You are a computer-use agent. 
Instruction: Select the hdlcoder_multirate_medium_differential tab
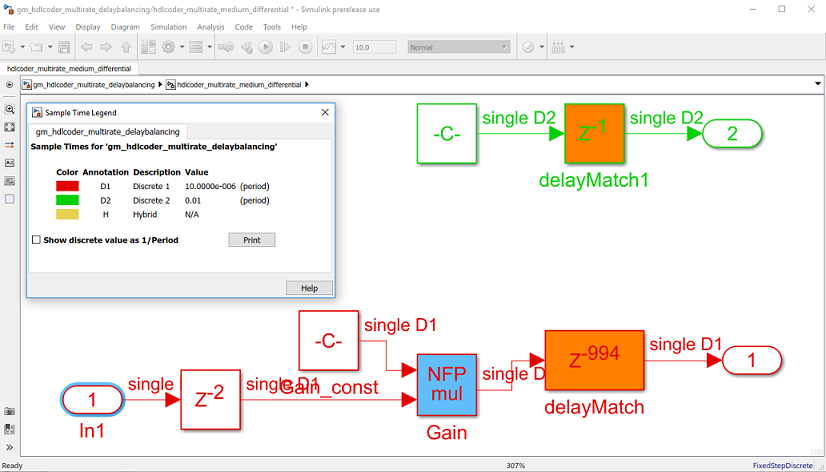coord(69,68)
